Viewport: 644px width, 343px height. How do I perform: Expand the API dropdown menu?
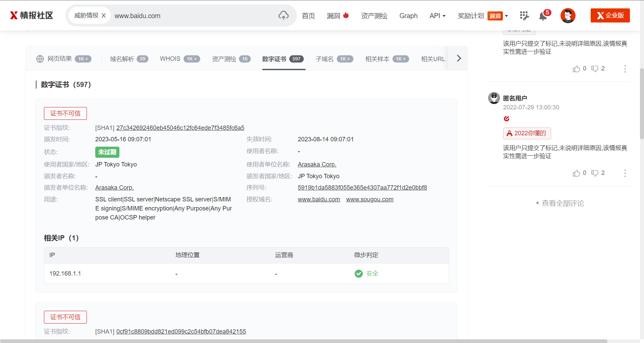tap(437, 16)
